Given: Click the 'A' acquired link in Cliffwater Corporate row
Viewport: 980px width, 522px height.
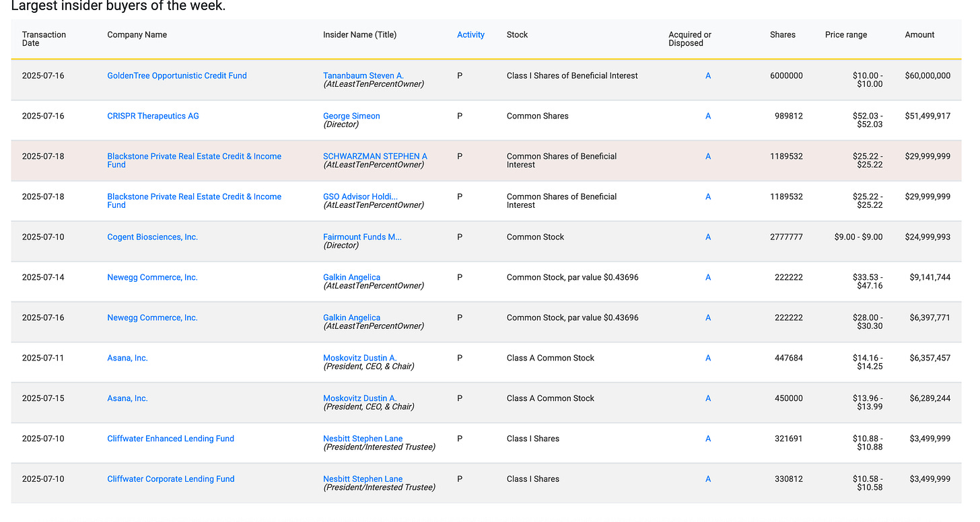Looking at the screenshot, I should pyautogui.click(x=708, y=480).
